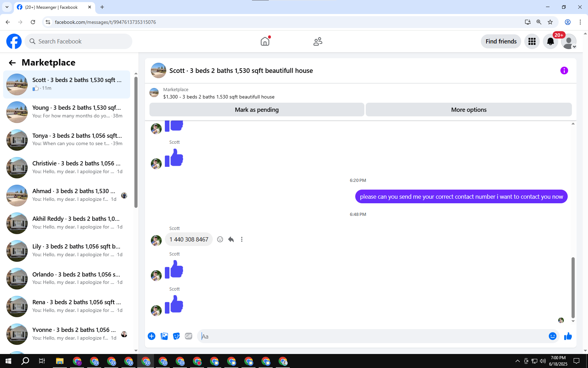Image resolution: width=588 pixels, height=368 pixels.
Task: Go to the Home feed icon
Action: [265, 41]
